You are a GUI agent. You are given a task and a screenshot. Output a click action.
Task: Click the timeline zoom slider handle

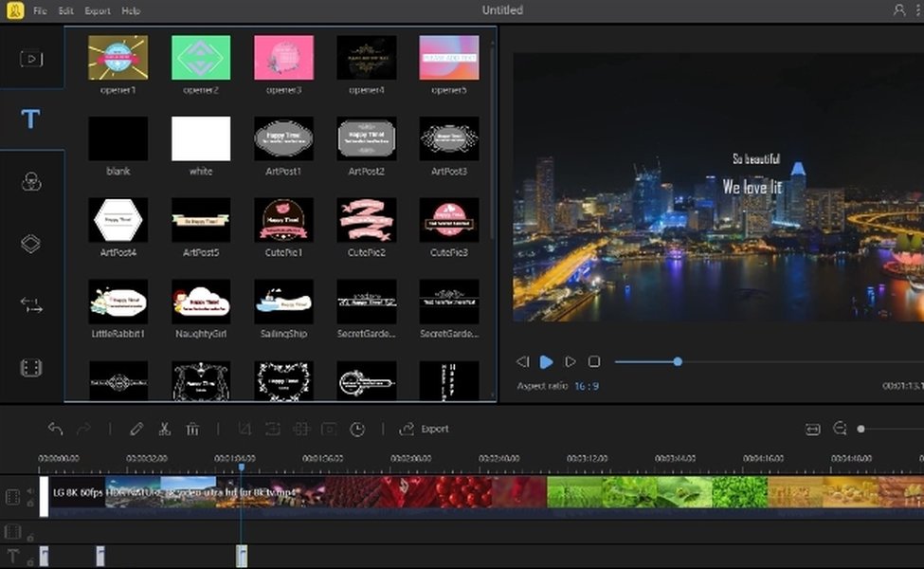click(861, 429)
